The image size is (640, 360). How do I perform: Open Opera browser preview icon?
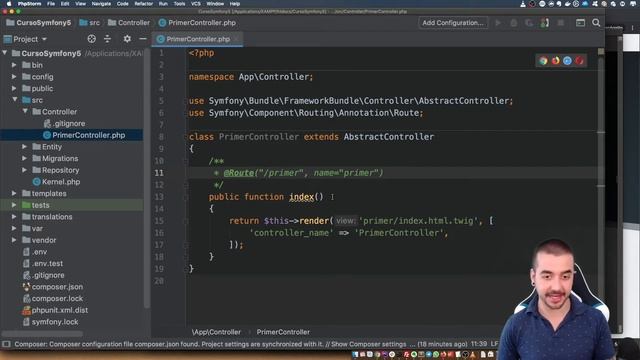(579, 61)
